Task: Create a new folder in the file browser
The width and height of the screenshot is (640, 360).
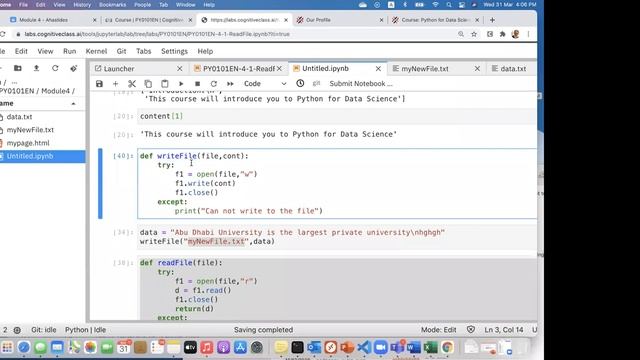Action: click(x=18, y=68)
